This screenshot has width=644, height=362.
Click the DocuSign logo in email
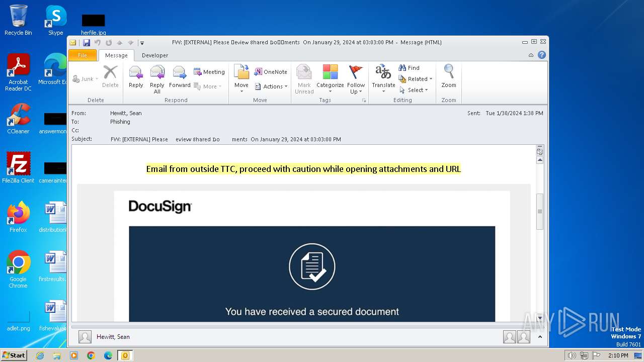[160, 207]
